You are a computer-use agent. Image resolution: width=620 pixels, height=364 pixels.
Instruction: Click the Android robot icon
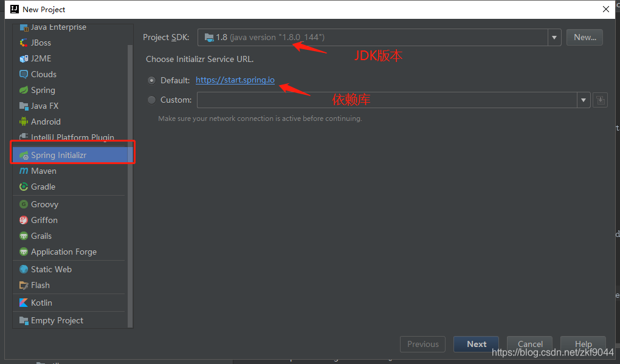(x=24, y=122)
